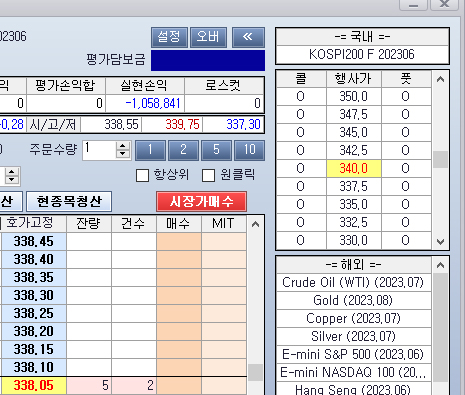Select the blue 평가담보금 value box

(x=208, y=60)
